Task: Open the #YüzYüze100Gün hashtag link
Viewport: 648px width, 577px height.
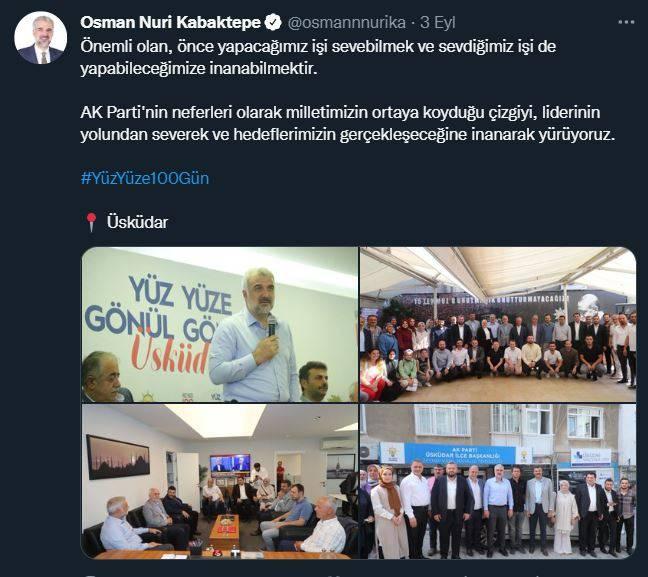Action: [x=145, y=178]
